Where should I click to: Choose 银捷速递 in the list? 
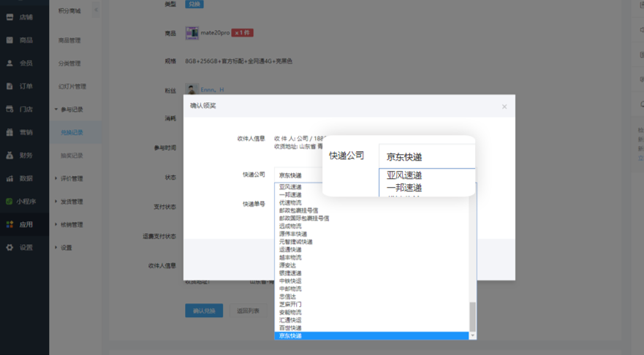[371, 273]
